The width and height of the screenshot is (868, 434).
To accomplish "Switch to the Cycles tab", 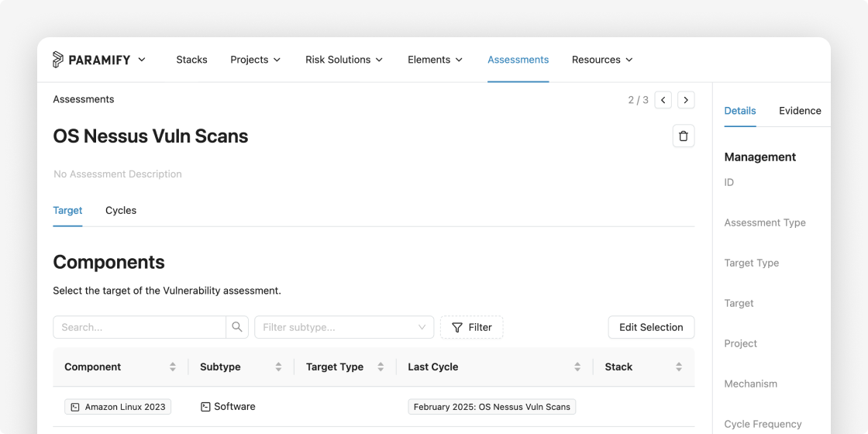I will pos(121,210).
